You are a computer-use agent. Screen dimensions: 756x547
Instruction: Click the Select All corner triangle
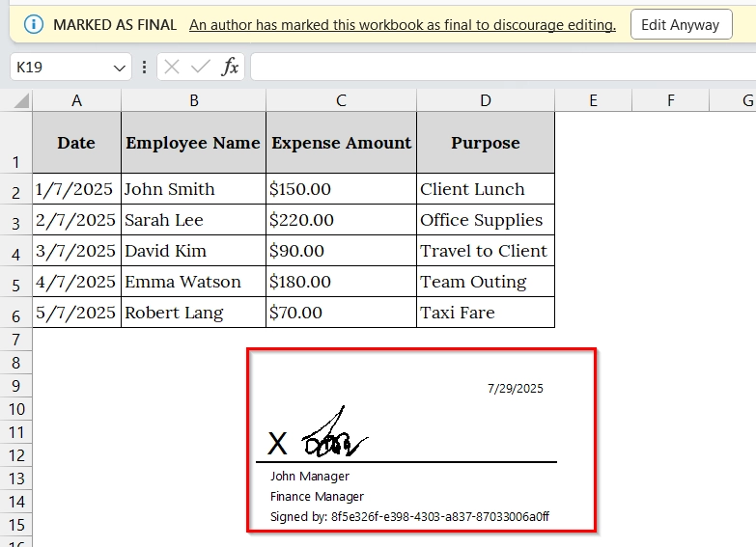(x=20, y=100)
